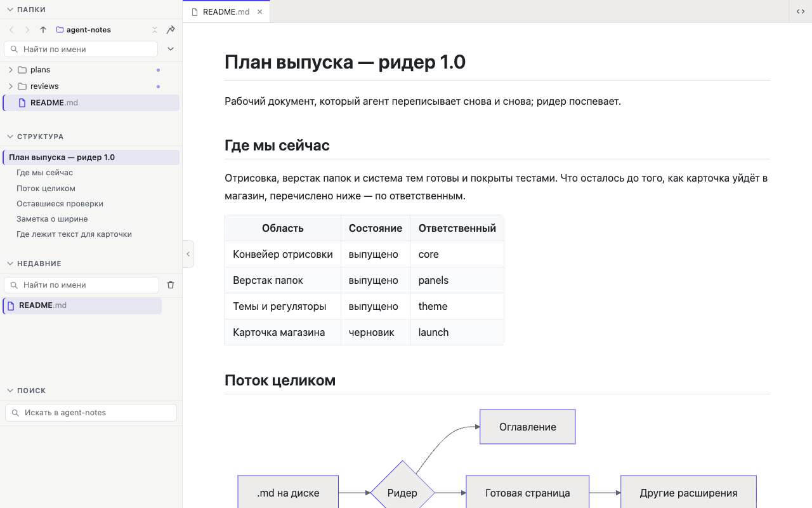Click the 'Оглавление' diagram node
The width and height of the screenshot is (812, 508).
[528, 427]
